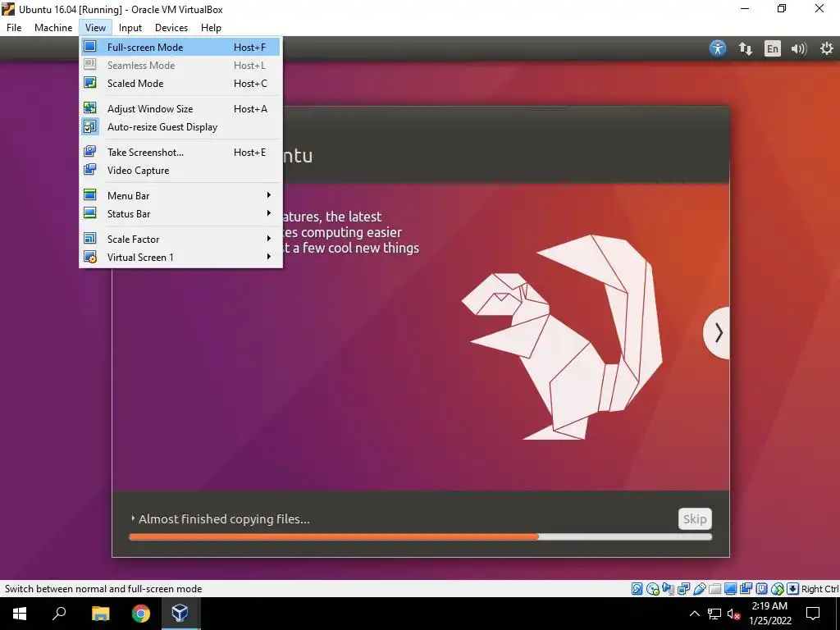Show hidden tray icons chevron in taskbar

(x=694, y=614)
